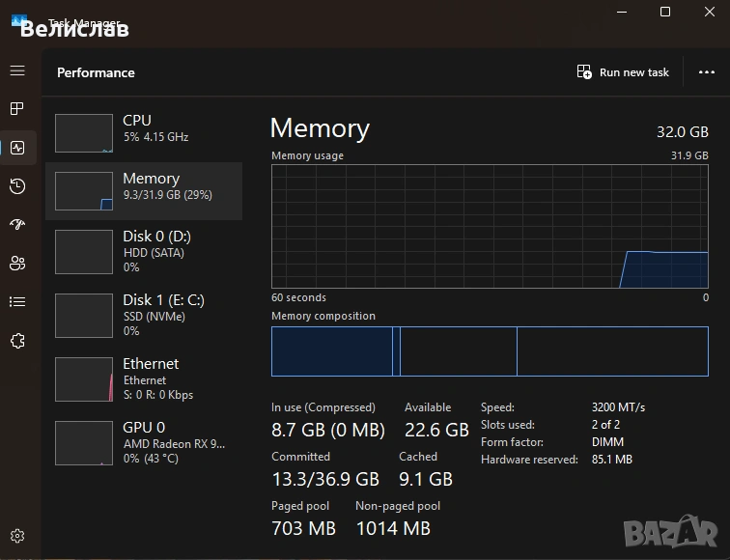Screen dimensions: 730x560
Task: Select the Performance sidebar icon
Action: pos(17,148)
